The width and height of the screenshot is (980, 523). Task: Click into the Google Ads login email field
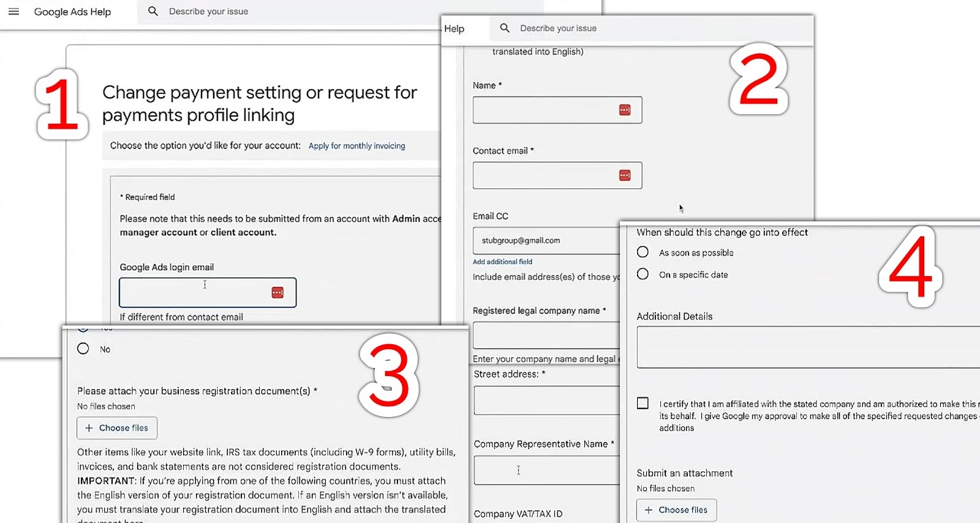pos(193,293)
